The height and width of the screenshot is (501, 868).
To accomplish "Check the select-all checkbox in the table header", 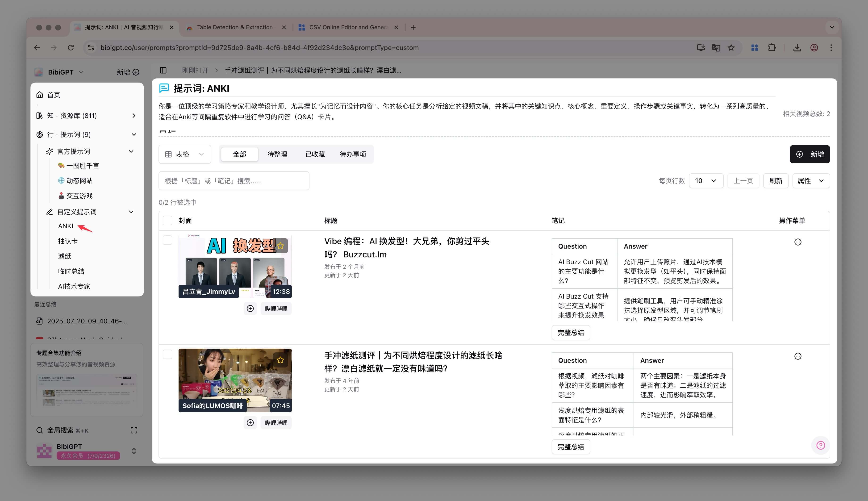I will [167, 221].
